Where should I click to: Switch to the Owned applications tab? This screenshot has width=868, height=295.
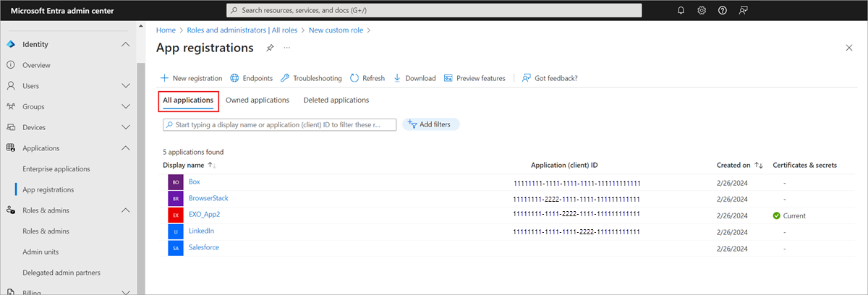(x=258, y=100)
